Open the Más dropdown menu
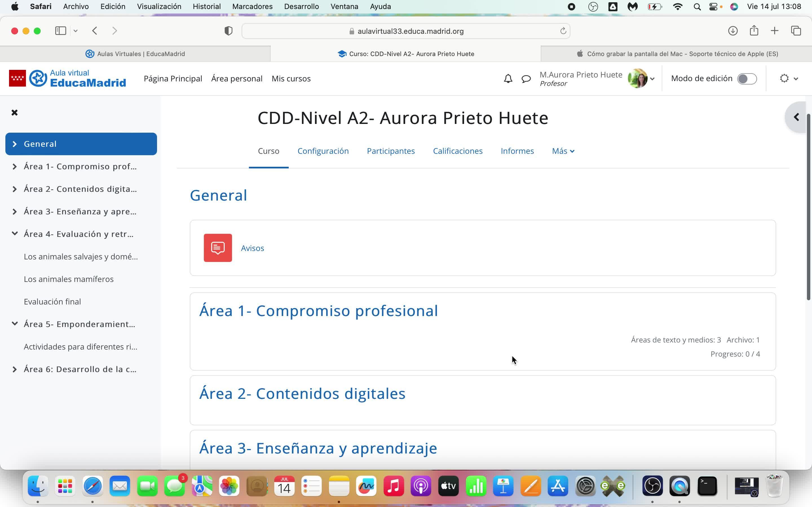This screenshot has width=812, height=507. point(563,151)
